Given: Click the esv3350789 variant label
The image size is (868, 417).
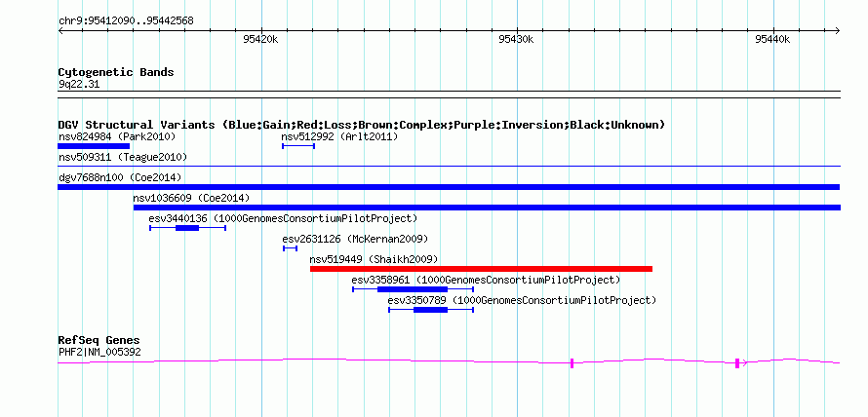Looking at the screenshot, I should coord(522,300).
